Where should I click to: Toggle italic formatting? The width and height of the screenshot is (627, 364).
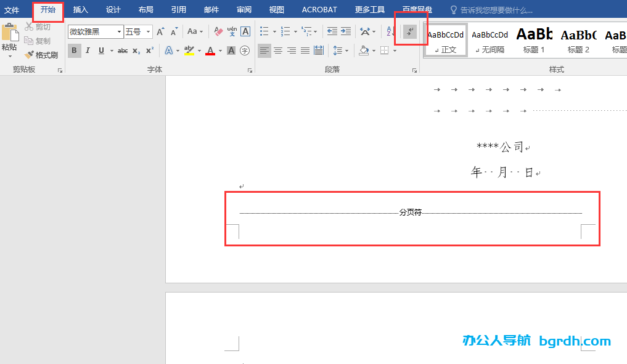coord(86,51)
